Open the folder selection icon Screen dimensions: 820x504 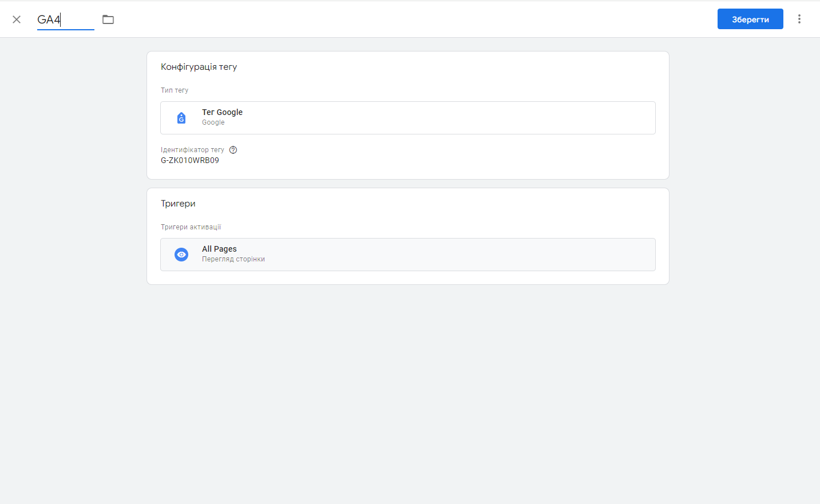pyautogui.click(x=108, y=19)
